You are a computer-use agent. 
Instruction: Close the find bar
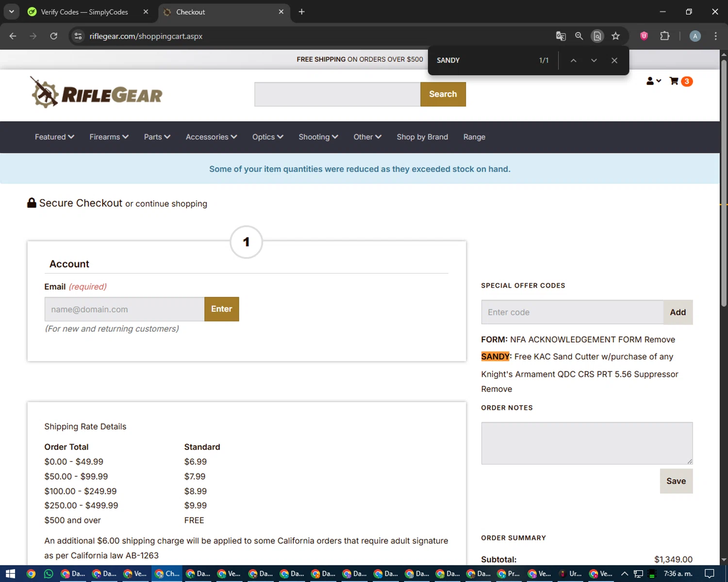614,60
